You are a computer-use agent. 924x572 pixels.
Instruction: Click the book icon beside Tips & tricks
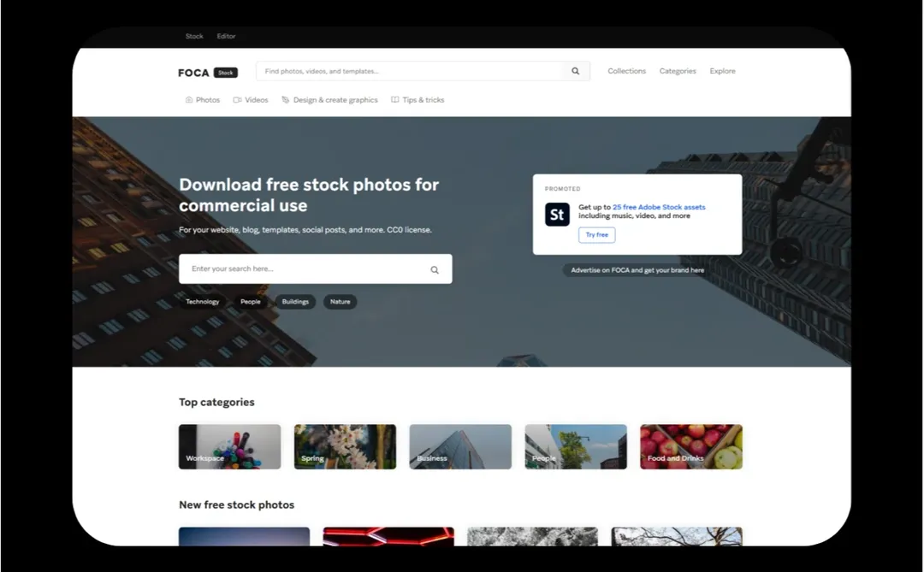pos(394,100)
